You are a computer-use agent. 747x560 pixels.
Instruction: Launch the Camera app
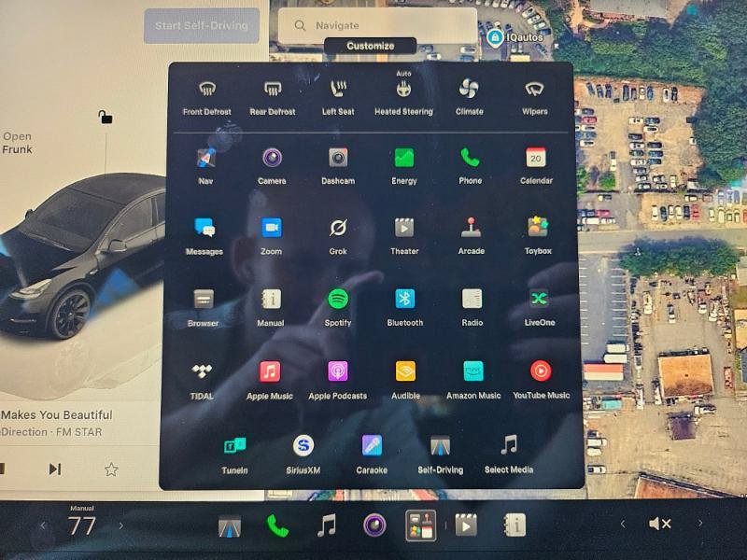pyautogui.click(x=272, y=158)
